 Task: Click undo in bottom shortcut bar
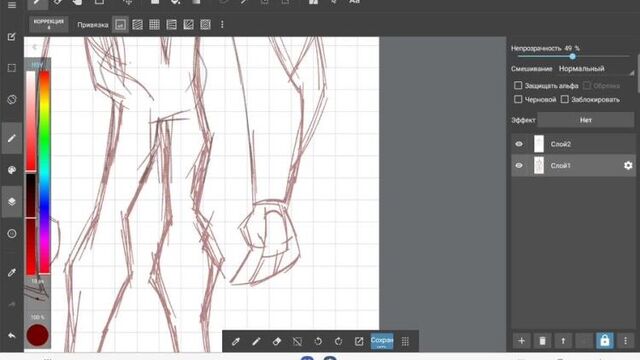tap(318, 341)
